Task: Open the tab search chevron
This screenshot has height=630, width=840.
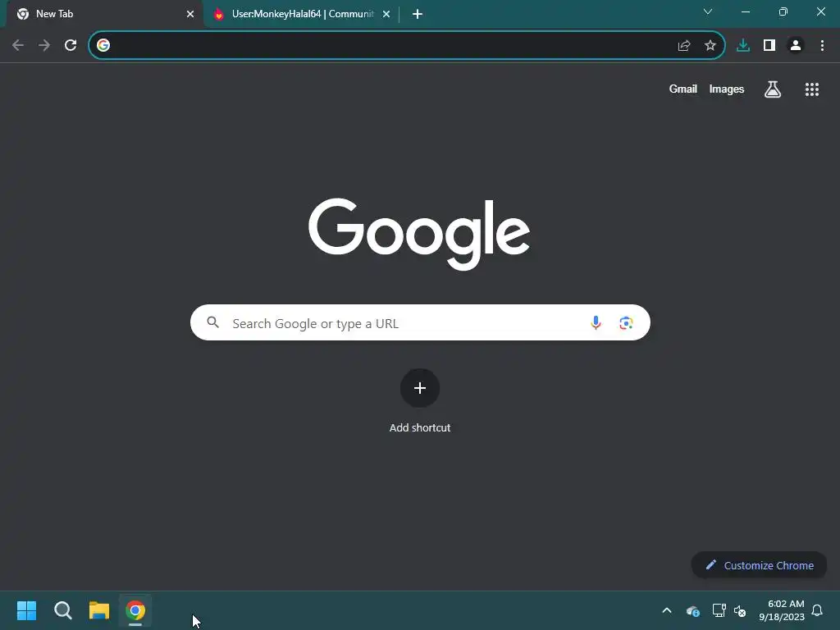Action: click(708, 11)
